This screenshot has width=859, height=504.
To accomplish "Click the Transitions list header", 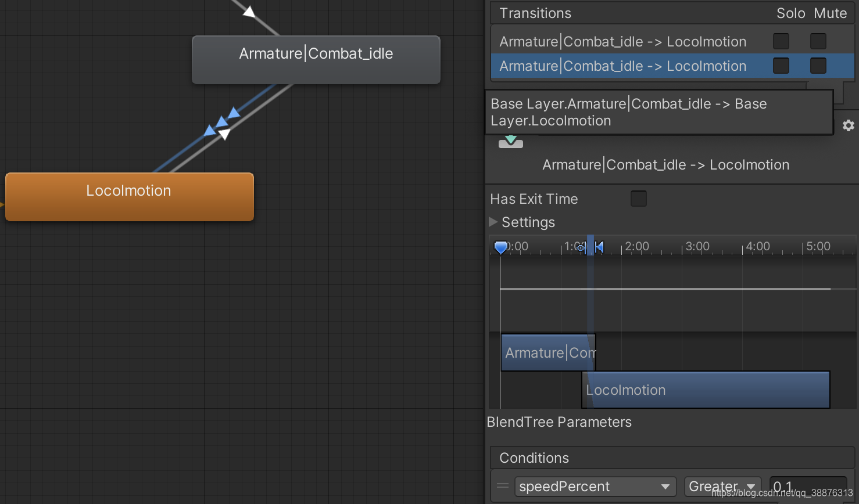I will pyautogui.click(x=672, y=13).
